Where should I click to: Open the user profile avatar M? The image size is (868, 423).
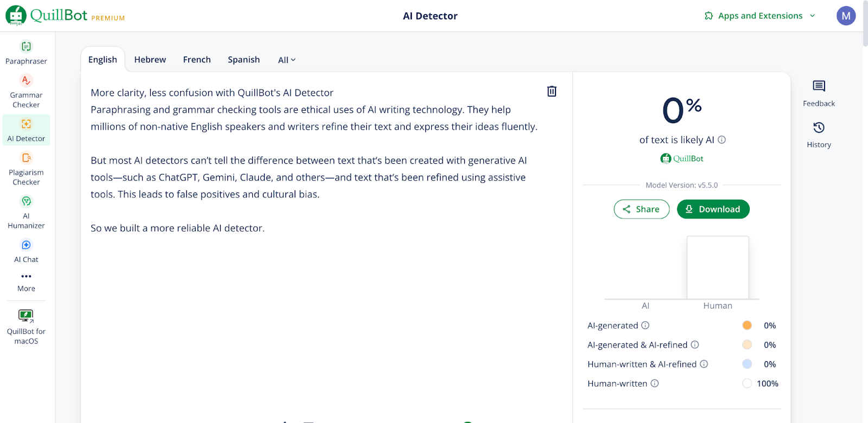(x=846, y=16)
